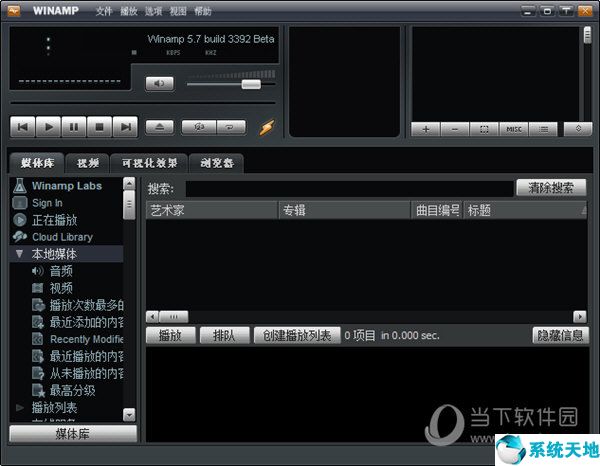600x466 pixels.
Task: Select 音频 under local media
Action: tap(61, 271)
